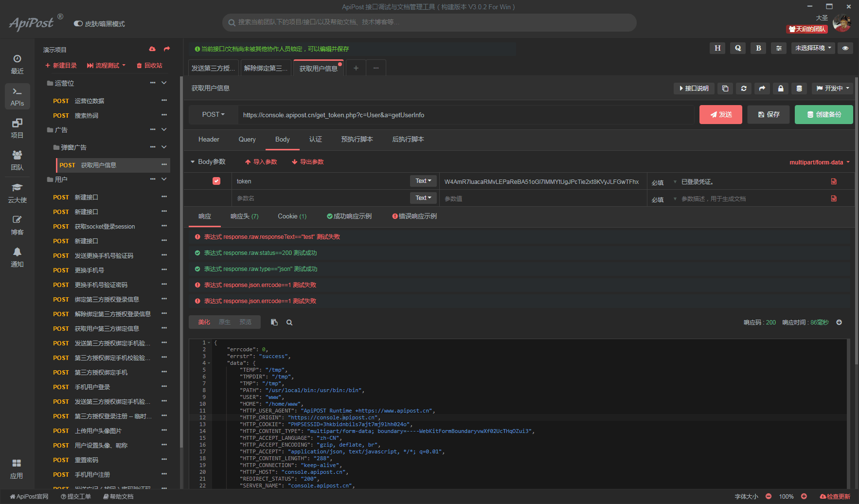Open the Cookie (1) tab
The image size is (859, 504).
click(x=292, y=216)
